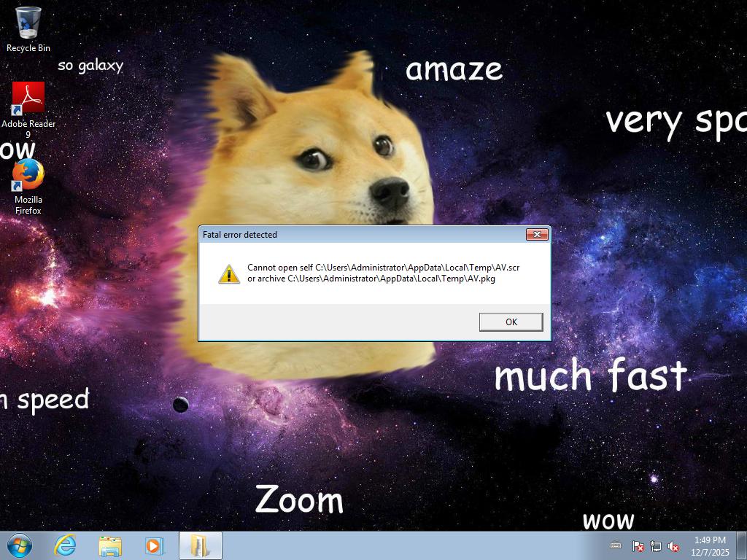Open the clock showing 1:49 PM
This screenshot has width=747, height=560.
coord(709,545)
